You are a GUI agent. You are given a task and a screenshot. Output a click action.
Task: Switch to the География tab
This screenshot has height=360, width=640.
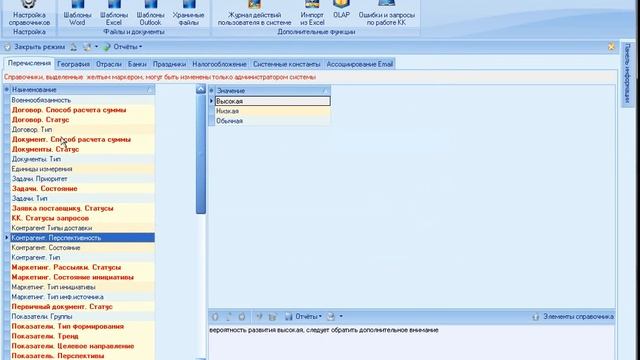point(73,64)
